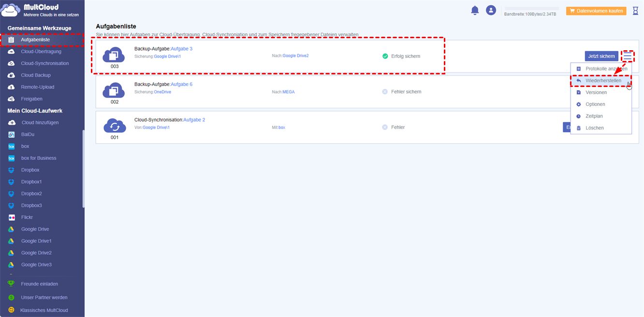This screenshot has width=644, height=317.
Task: Click the Bandbreite:109Bytes/2.34TB text
Action: [x=530, y=14]
